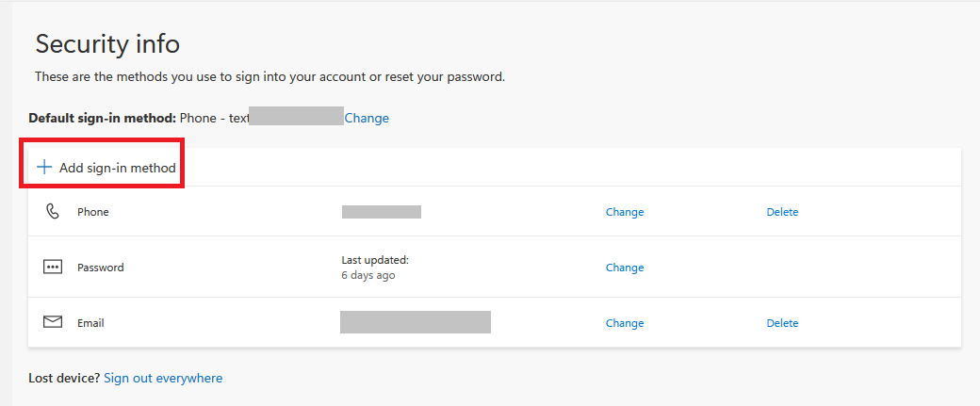Click the "Last updated" text in Password row

coord(374,260)
